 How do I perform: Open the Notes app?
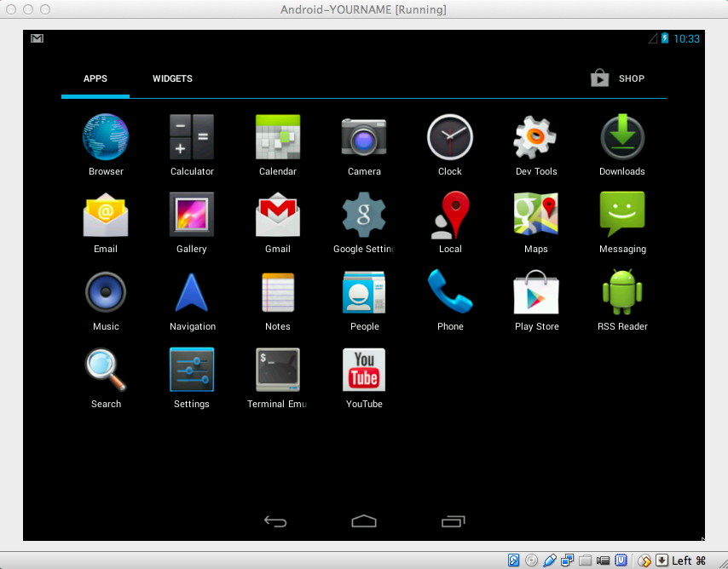278,301
